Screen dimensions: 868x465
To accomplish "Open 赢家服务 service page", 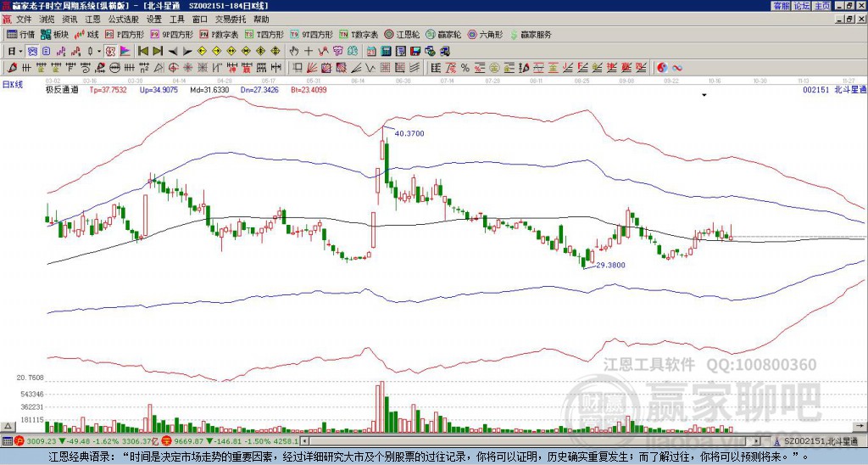I will tap(531, 34).
